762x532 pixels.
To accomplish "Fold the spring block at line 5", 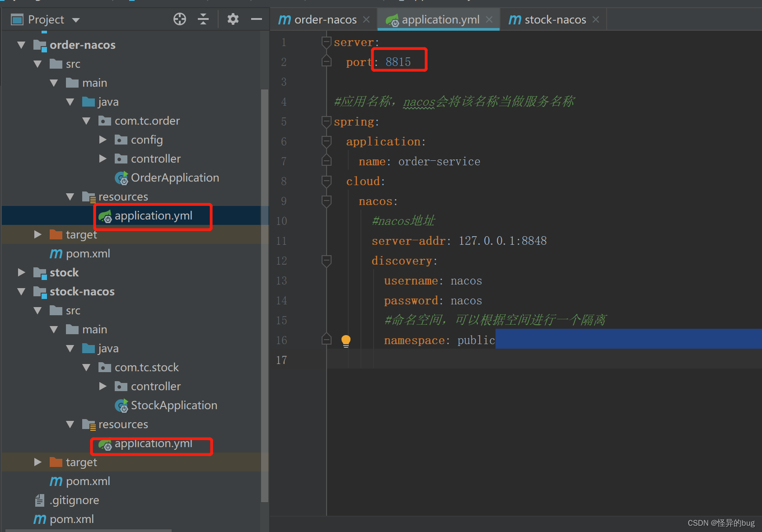I will tap(327, 122).
